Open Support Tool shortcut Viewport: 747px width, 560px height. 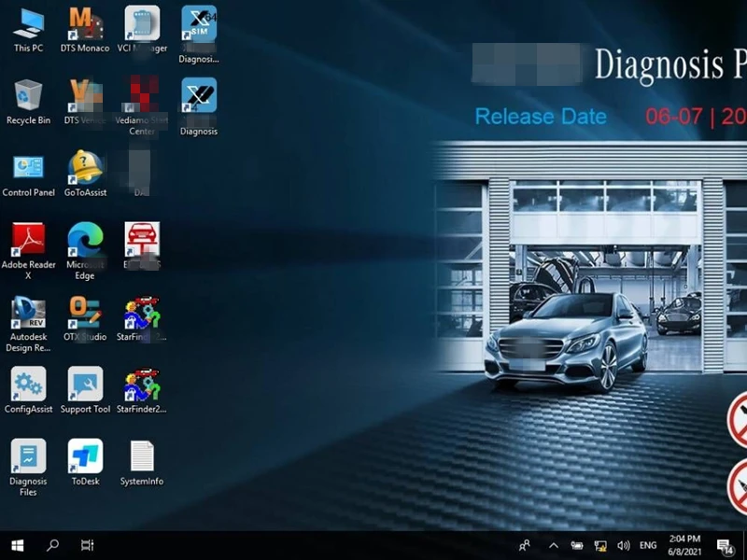tap(85, 390)
